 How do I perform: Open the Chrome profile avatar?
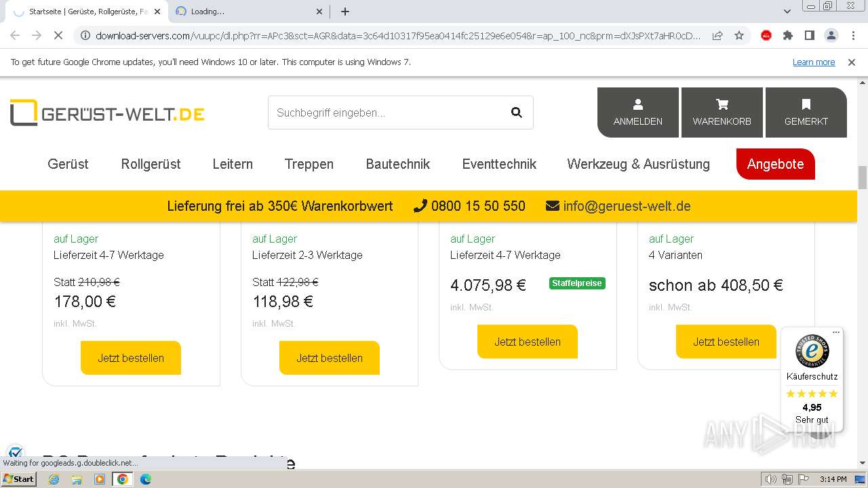[x=831, y=35]
